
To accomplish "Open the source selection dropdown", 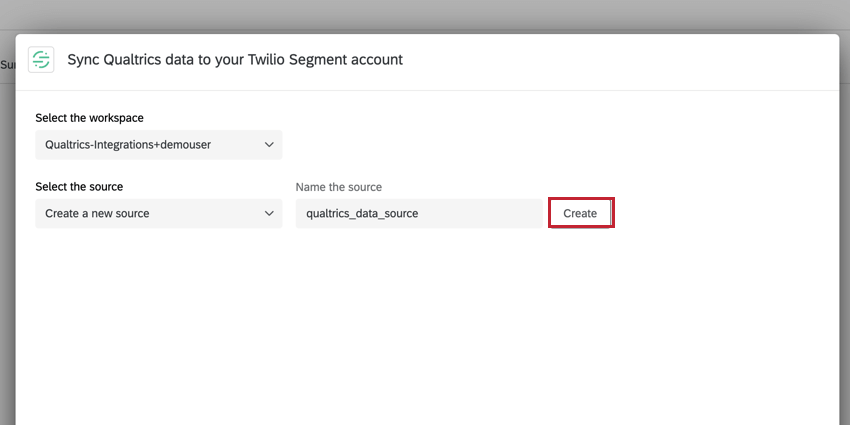I will (x=158, y=213).
